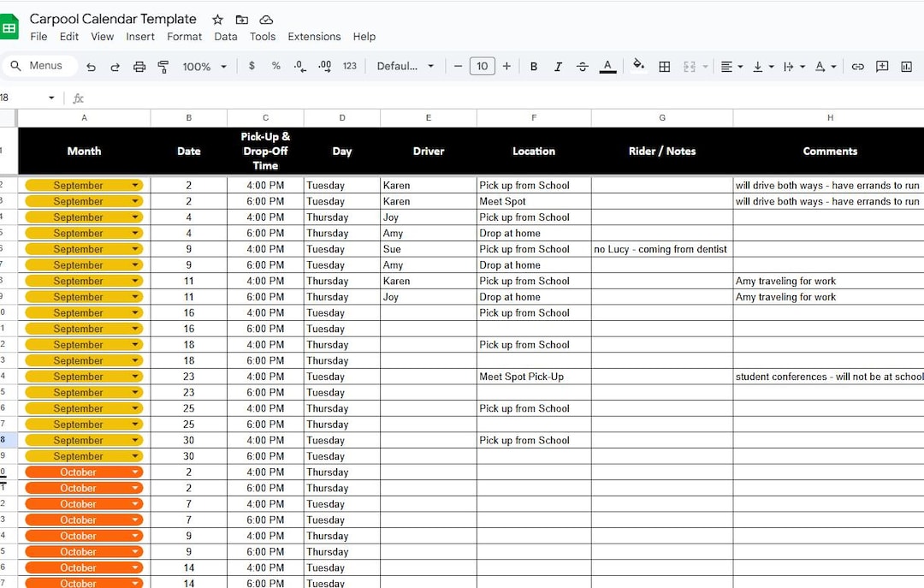
Task: Open the Help menu
Action: pyautogui.click(x=364, y=37)
